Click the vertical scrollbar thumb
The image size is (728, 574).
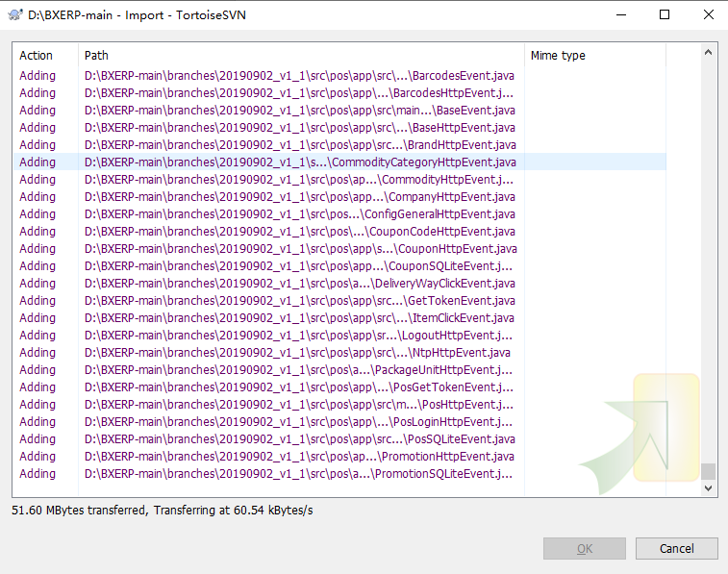point(708,471)
